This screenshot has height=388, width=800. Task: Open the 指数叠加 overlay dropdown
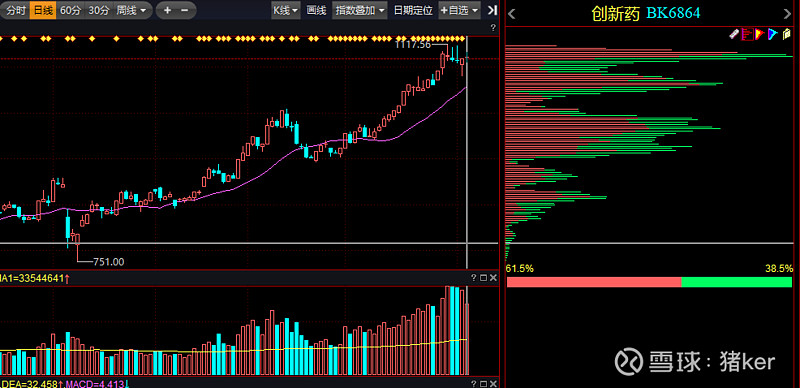pyautogui.click(x=360, y=10)
